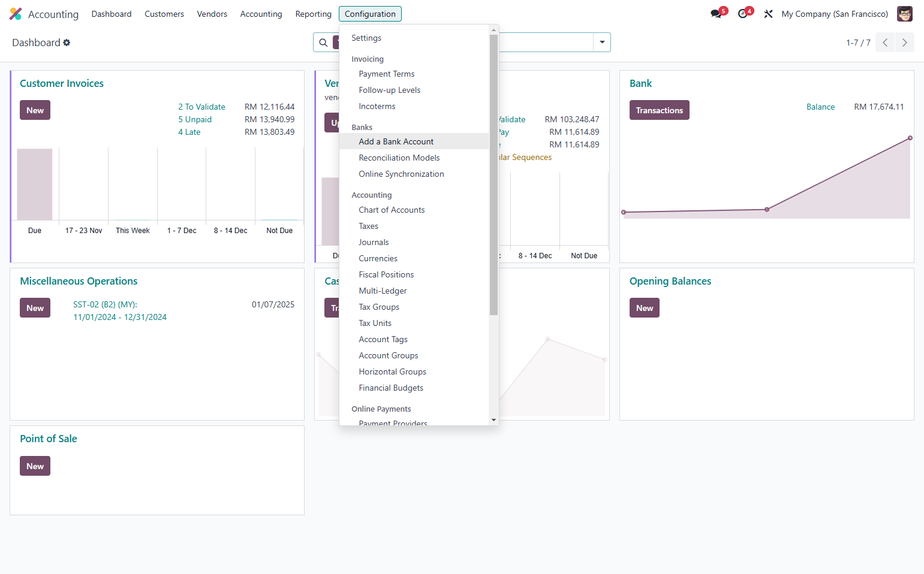Toggle the search options dropdown arrow
The height and width of the screenshot is (574, 924).
tap(602, 43)
